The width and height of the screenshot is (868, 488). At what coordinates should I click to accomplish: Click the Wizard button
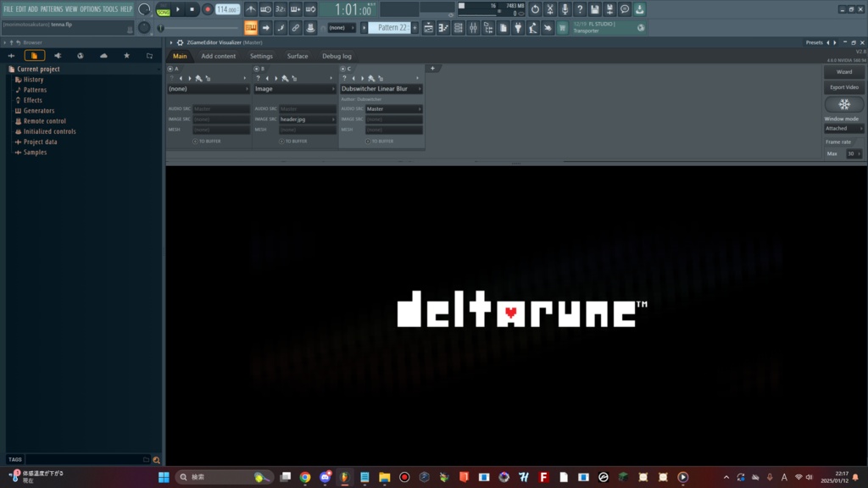(x=843, y=72)
